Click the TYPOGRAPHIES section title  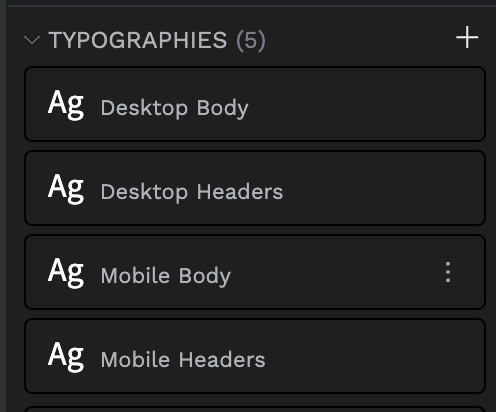pyautogui.click(x=138, y=40)
